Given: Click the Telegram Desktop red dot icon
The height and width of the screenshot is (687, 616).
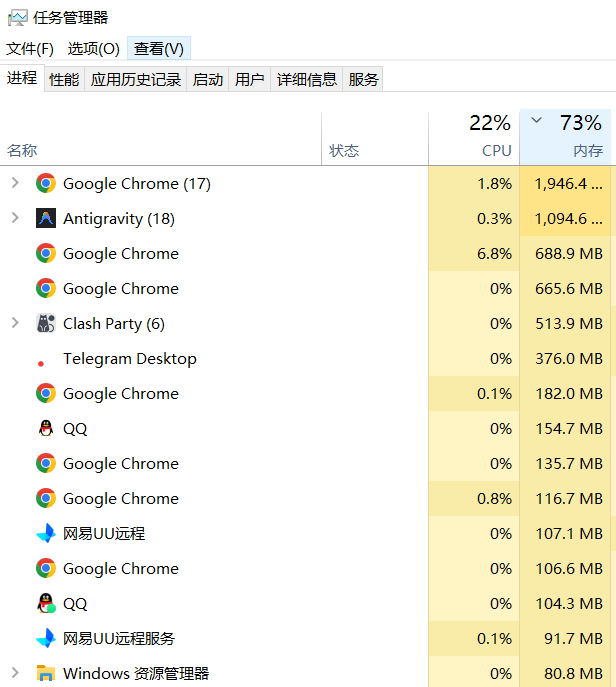Looking at the screenshot, I should [x=41, y=364].
